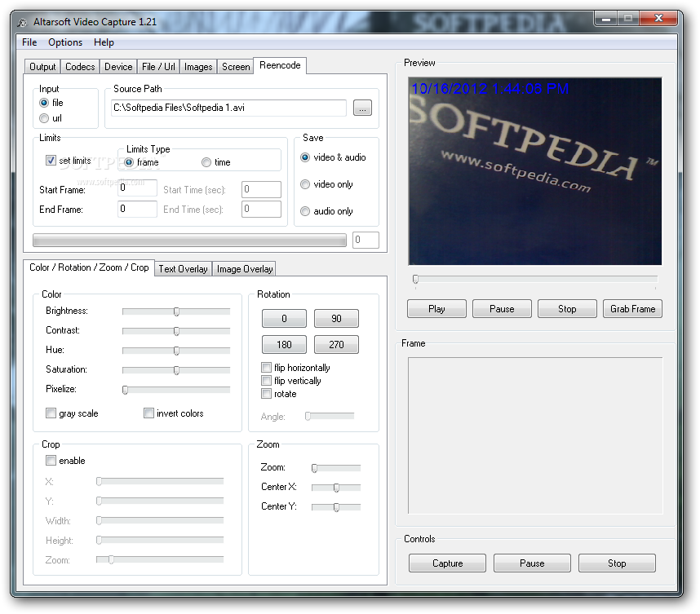Open Color / Rotation / Zoom / Crop tab

(x=89, y=267)
